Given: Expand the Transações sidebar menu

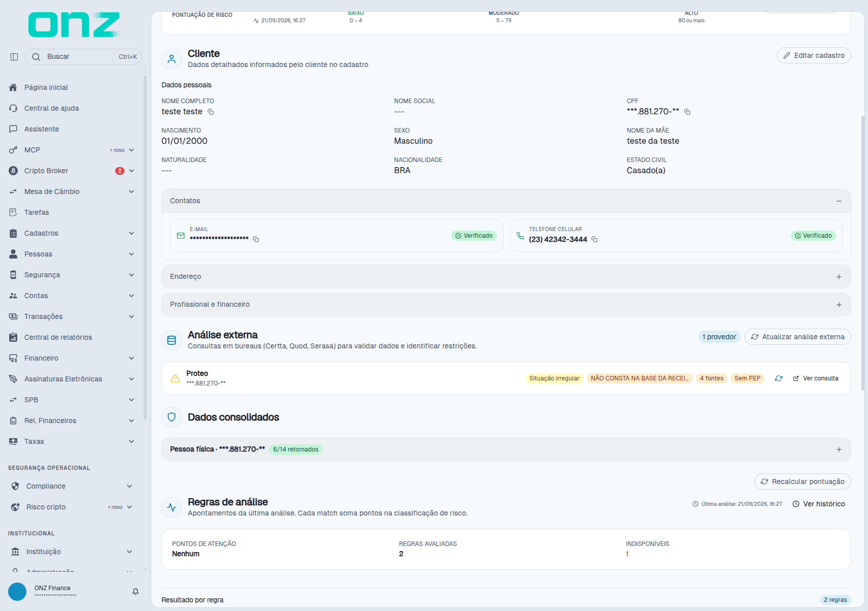Looking at the screenshot, I should coord(72,316).
